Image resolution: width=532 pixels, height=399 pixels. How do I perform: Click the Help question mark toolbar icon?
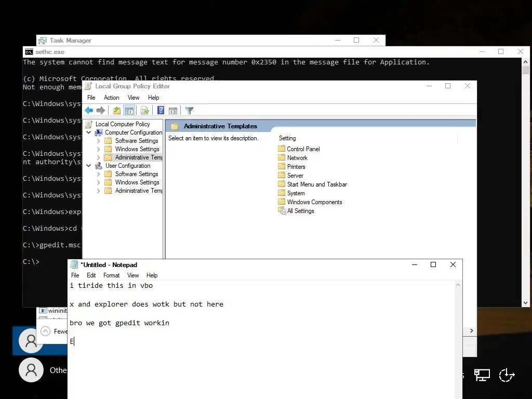[161, 110]
